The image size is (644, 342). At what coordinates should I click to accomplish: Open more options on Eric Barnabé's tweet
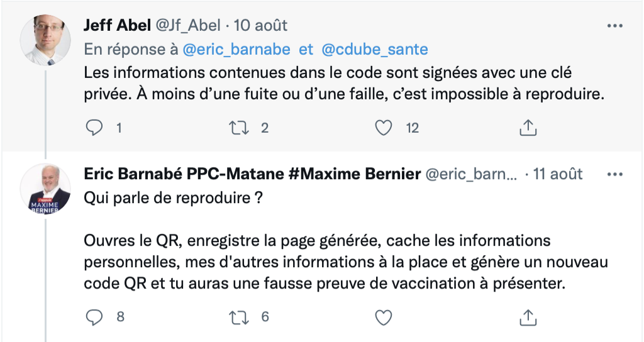pos(615,174)
